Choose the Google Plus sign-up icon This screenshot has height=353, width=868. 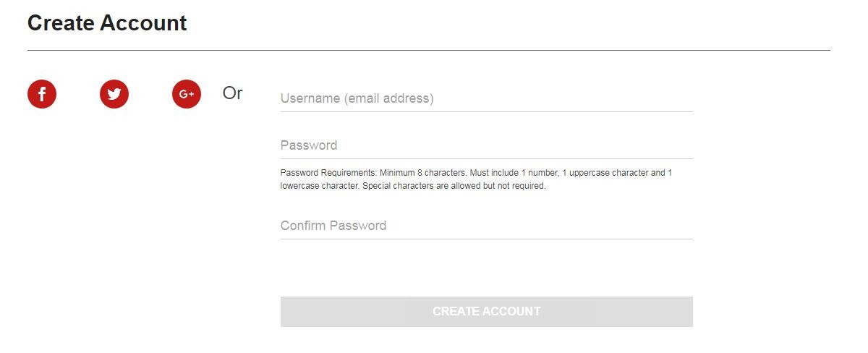(x=187, y=94)
